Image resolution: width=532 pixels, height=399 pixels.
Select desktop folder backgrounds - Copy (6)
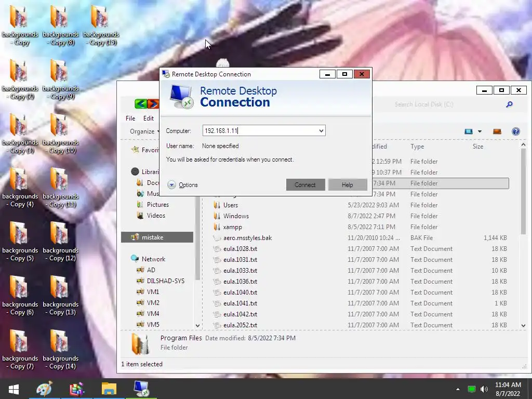coord(20,295)
